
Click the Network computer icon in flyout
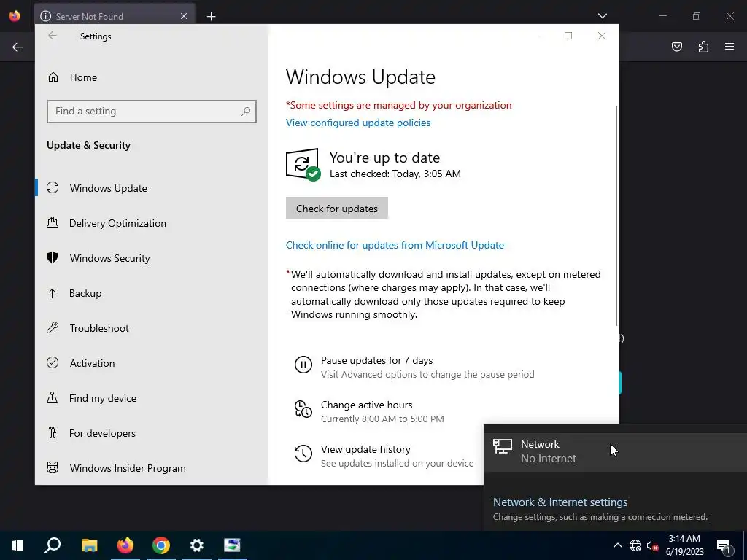pyautogui.click(x=502, y=447)
